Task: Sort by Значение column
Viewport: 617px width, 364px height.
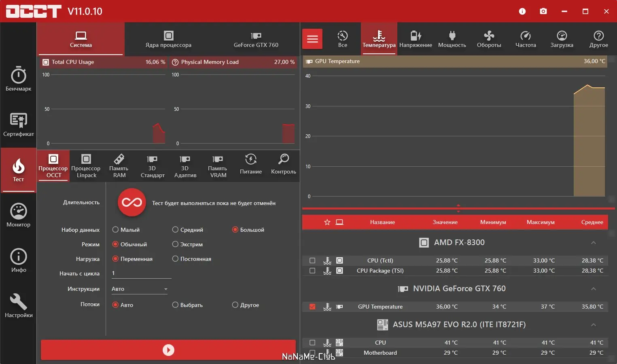Action: pos(445,222)
